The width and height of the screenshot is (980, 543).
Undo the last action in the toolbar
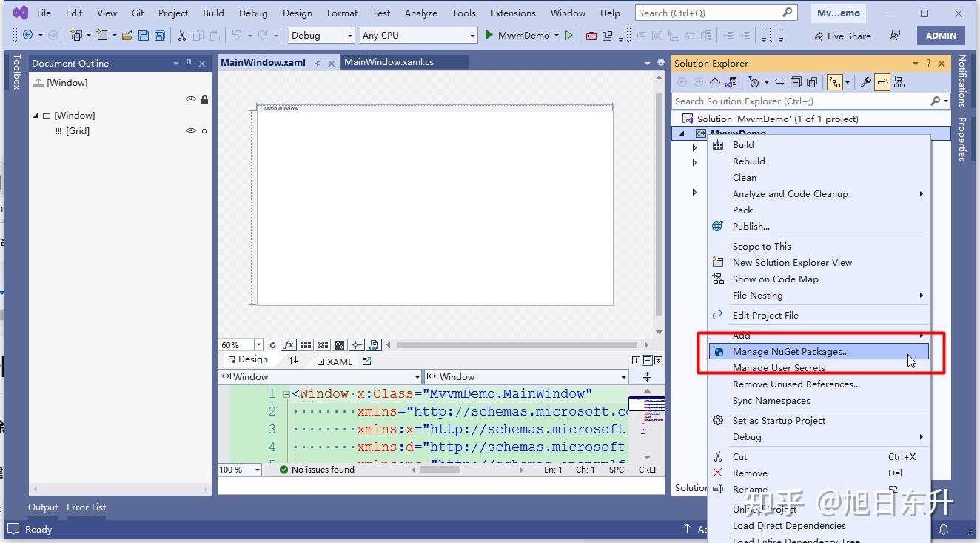pyautogui.click(x=235, y=35)
